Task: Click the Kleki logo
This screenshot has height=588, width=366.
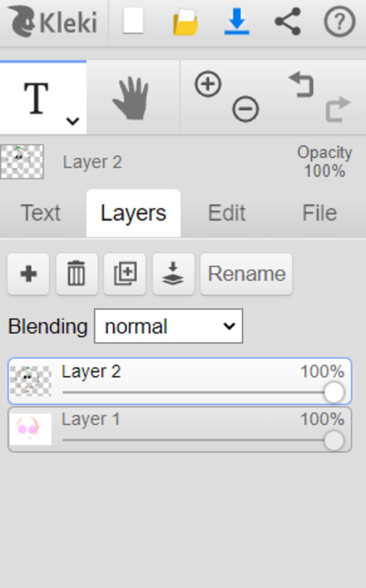Action: (53, 21)
